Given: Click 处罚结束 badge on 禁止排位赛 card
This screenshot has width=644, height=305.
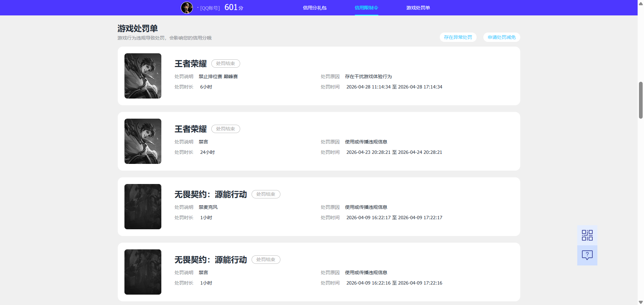Looking at the screenshot, I should coord(225,63).
